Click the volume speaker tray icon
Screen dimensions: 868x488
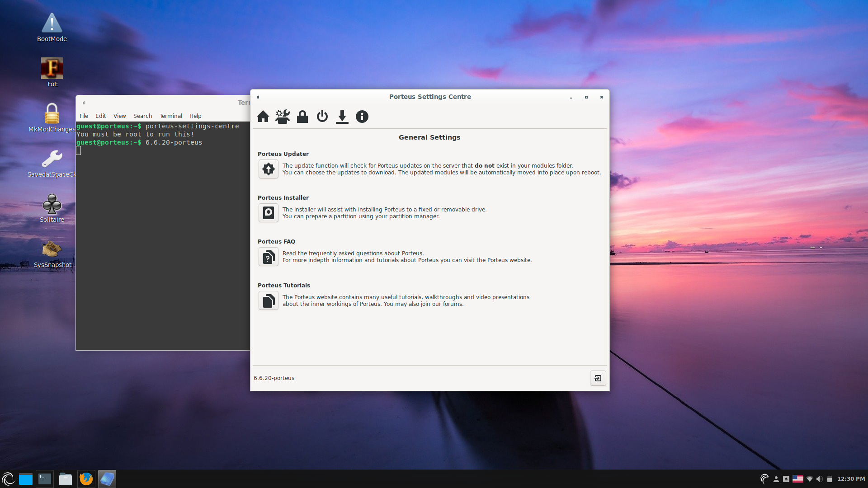(x=819, y=479)
